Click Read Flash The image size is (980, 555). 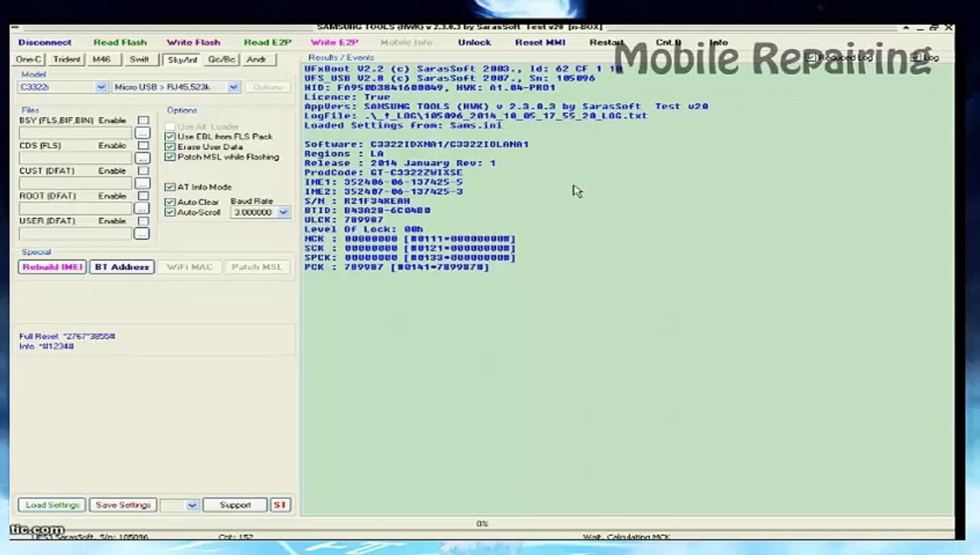120,42
